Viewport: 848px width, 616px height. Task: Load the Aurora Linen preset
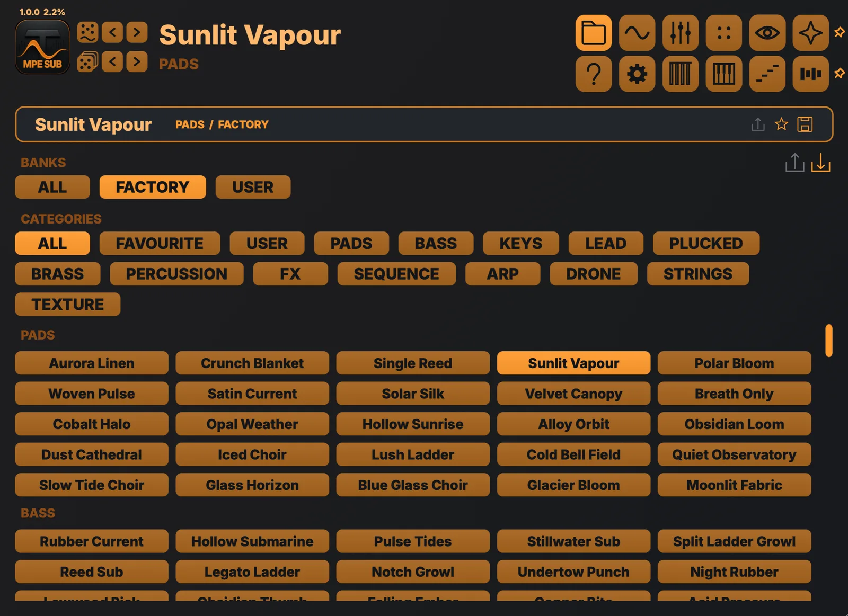click(x=92, y=363)
